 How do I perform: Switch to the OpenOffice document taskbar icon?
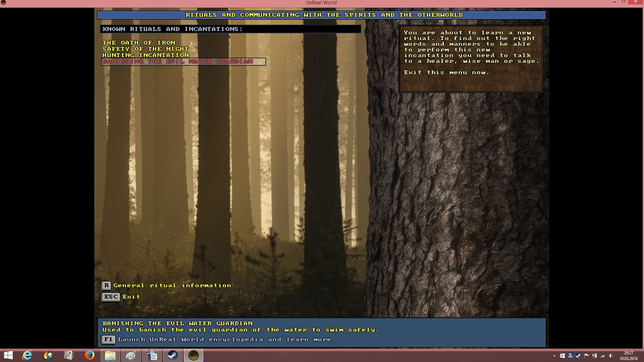[x=152, y=355]
